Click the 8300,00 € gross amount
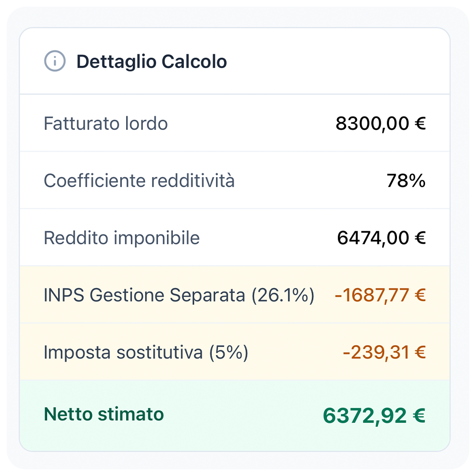 [380, 124]
